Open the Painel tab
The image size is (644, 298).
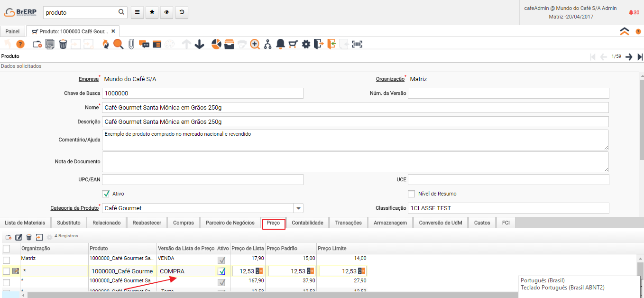pyautogui.click(x=12, y=31)
